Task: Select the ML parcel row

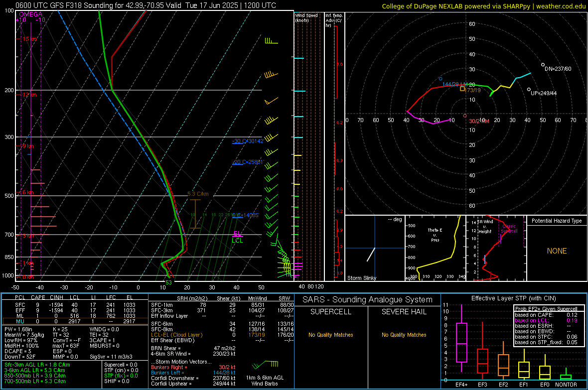Action: tap(75, 316)
